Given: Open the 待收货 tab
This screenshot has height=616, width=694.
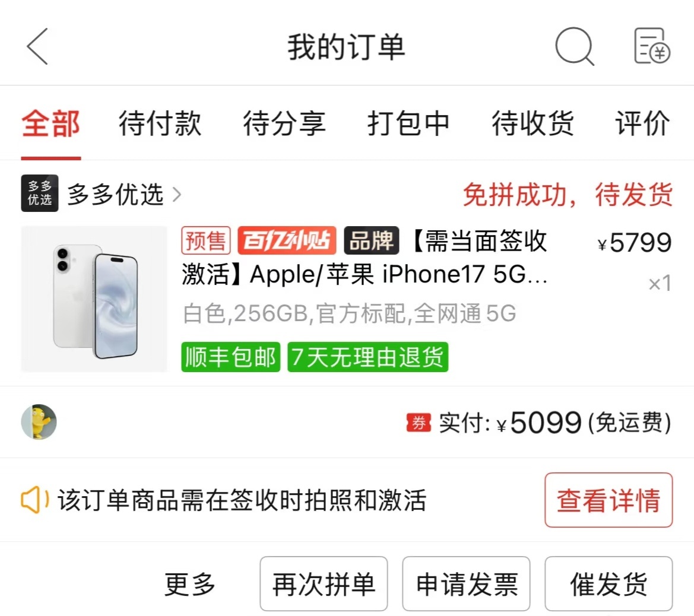Looking at the screenshot, I should point(533,123).
